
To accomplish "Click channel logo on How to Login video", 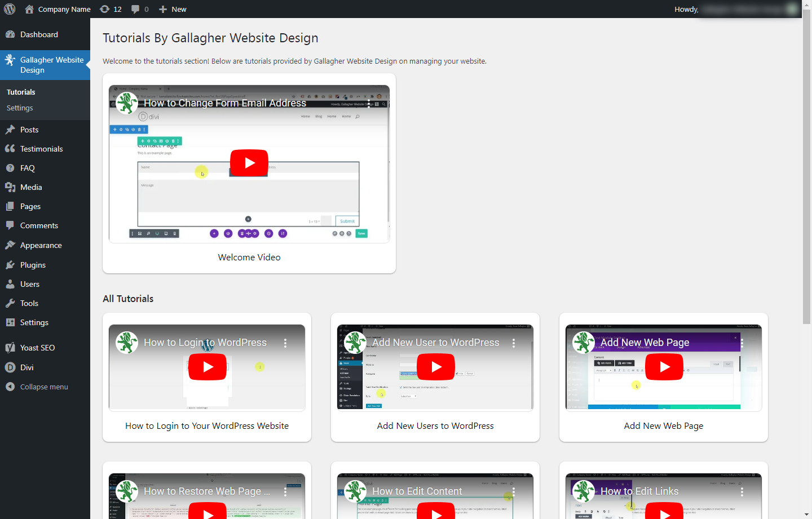I will coord(127,342).
